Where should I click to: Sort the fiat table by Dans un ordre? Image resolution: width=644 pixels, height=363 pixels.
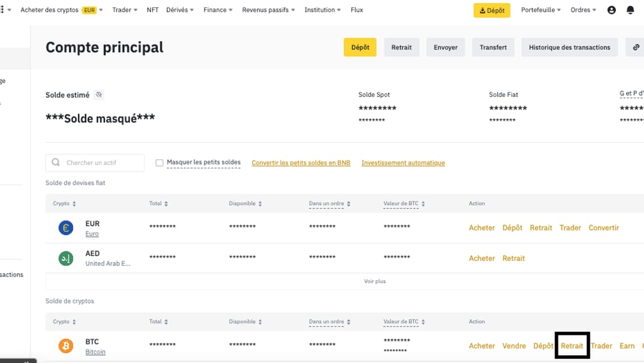(348, 203)
